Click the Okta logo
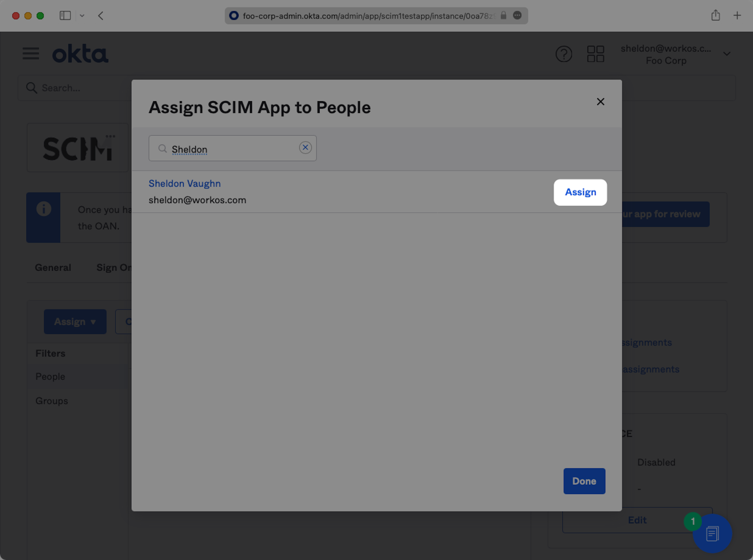The height and width of the screenshot is (560, 753). (80, 54)
